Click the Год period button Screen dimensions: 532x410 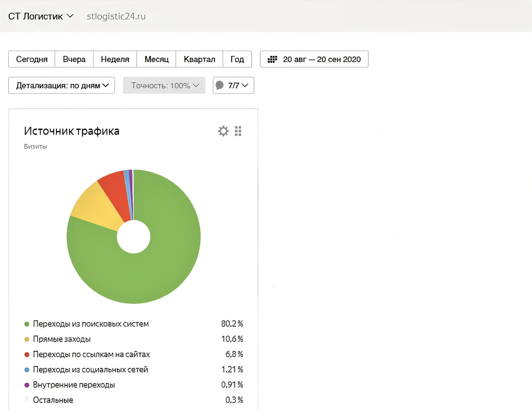coord(237,59)
